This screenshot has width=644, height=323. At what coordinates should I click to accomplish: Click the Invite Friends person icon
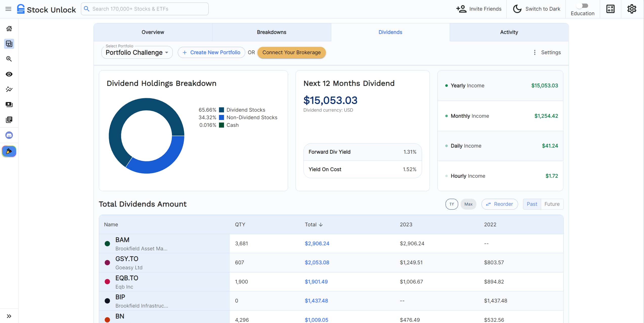point(461,9)
